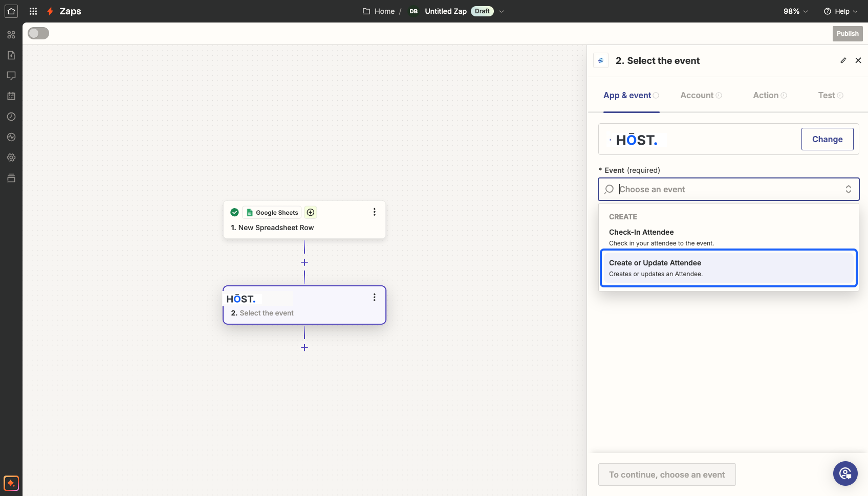Open the Google Sheets step options menu
Viewport: 868px width, 496px height.
pyautogui.click(x=375, y=212)
